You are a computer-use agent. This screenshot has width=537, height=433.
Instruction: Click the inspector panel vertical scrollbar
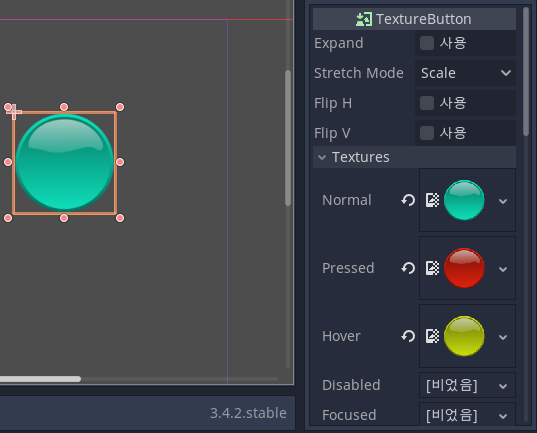(526, 72)
